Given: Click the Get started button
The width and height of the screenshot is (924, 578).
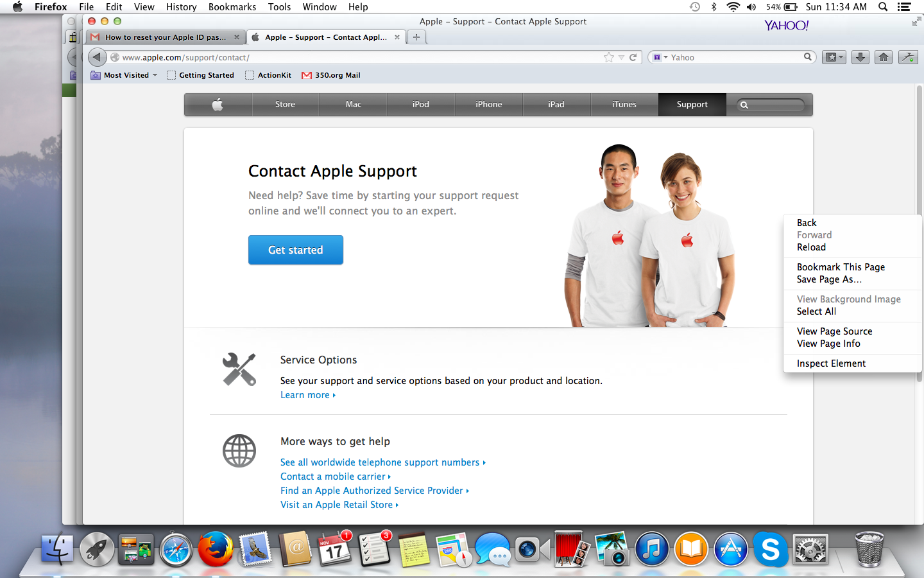Looking at the screenshot, I should click(x=296, y=250).
